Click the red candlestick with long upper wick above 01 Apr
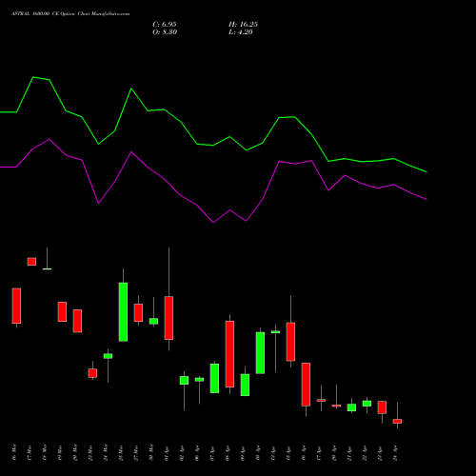Image resolution: width=476 pixels, height=476 pixels. pos(169,318)
